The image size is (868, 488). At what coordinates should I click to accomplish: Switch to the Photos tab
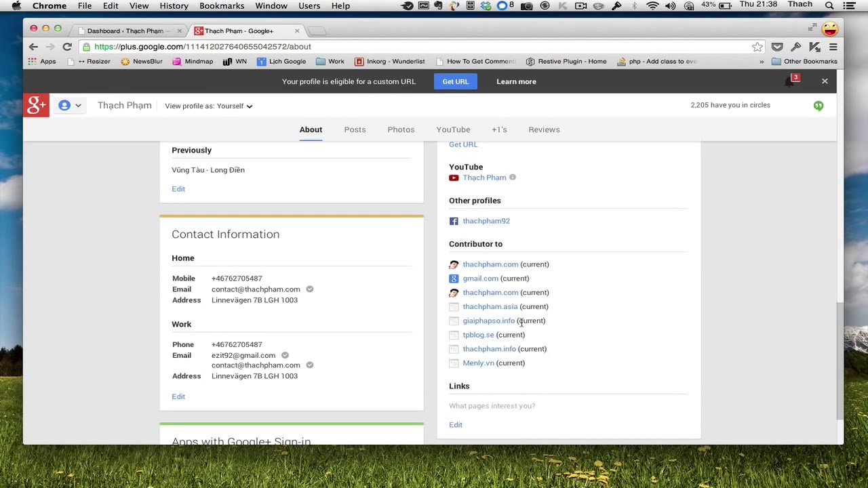[x=401, y=129]
